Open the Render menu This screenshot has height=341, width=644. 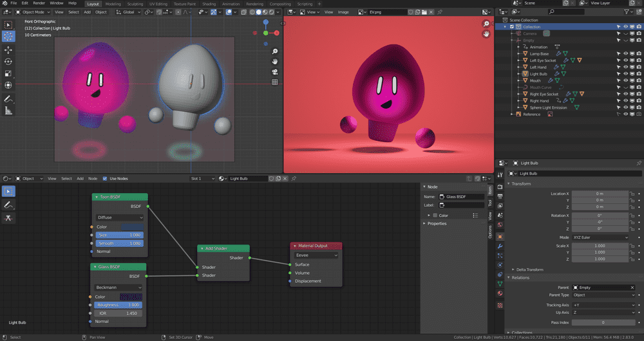(39, 3)
